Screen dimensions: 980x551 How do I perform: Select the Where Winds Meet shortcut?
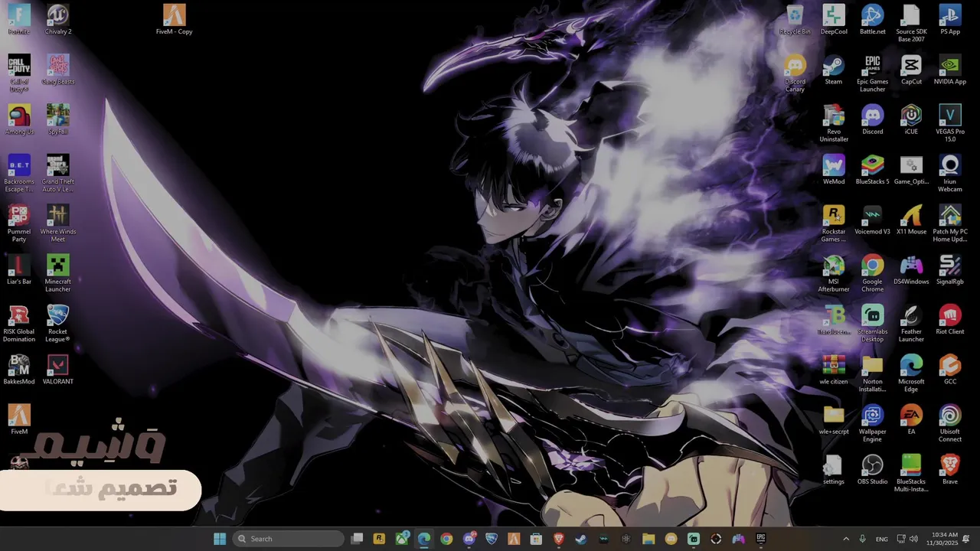pos(58,223)
